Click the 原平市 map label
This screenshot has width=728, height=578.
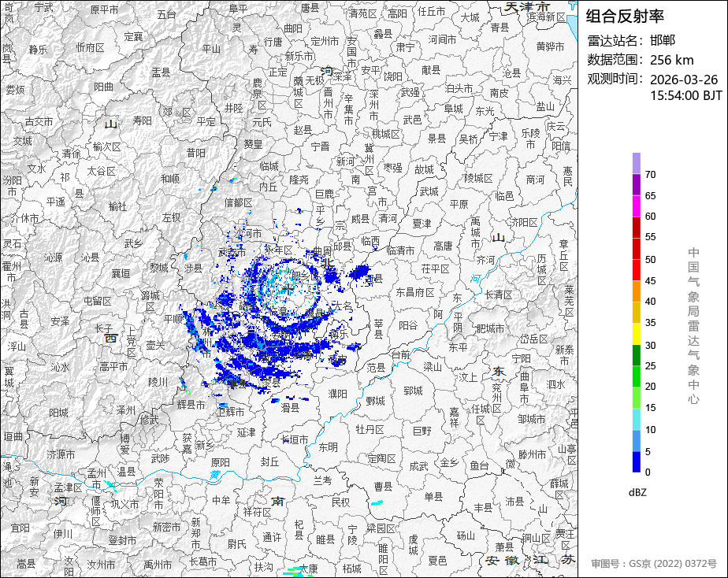pos(104,9)
